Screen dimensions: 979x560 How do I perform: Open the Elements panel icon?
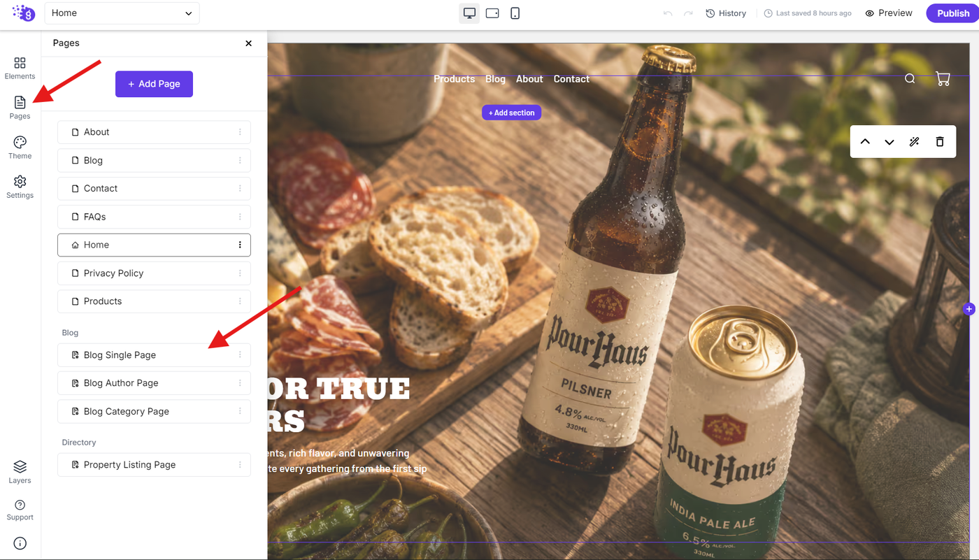coord(20,64)
